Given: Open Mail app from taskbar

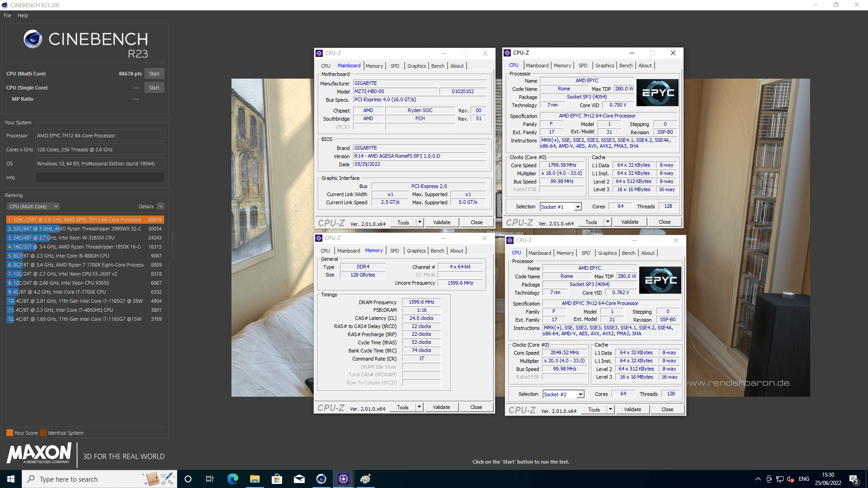Looking at the screenshot, I should [x=299, y=479].
